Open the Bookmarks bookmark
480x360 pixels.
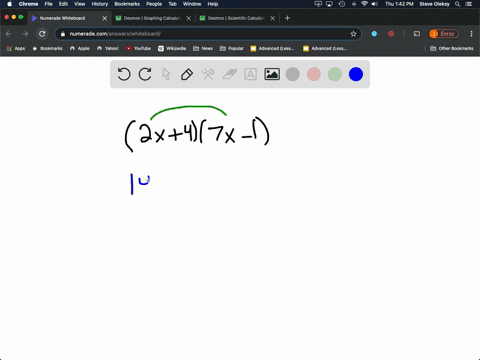47,48
